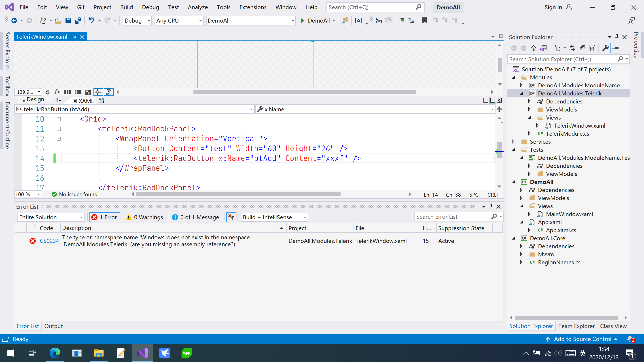Toggle the 0 of 1 Message filter

(196, 217)
